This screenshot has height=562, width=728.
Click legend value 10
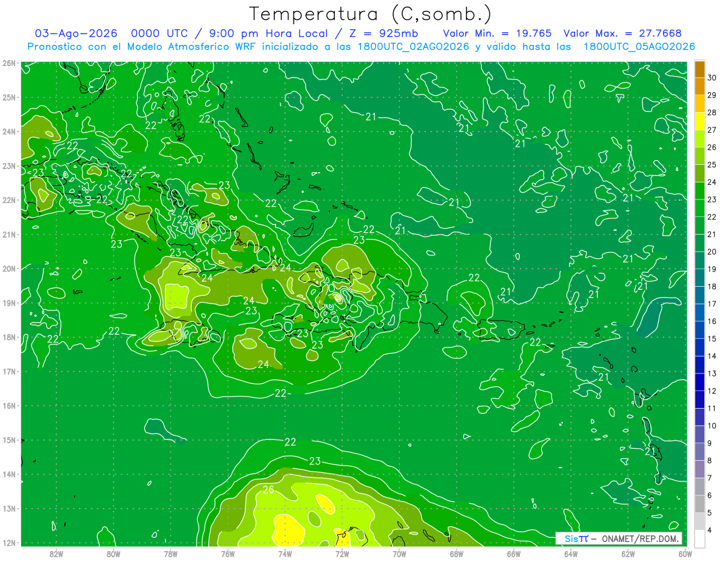click(712, 426)
